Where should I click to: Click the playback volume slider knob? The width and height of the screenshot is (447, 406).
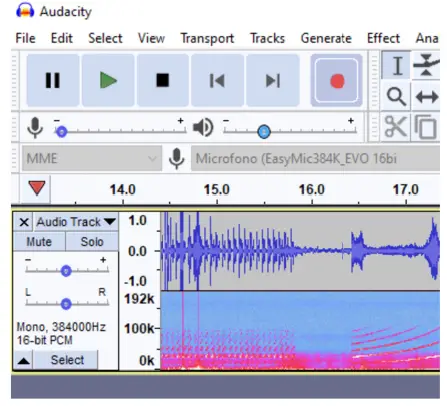pos(264,132)
